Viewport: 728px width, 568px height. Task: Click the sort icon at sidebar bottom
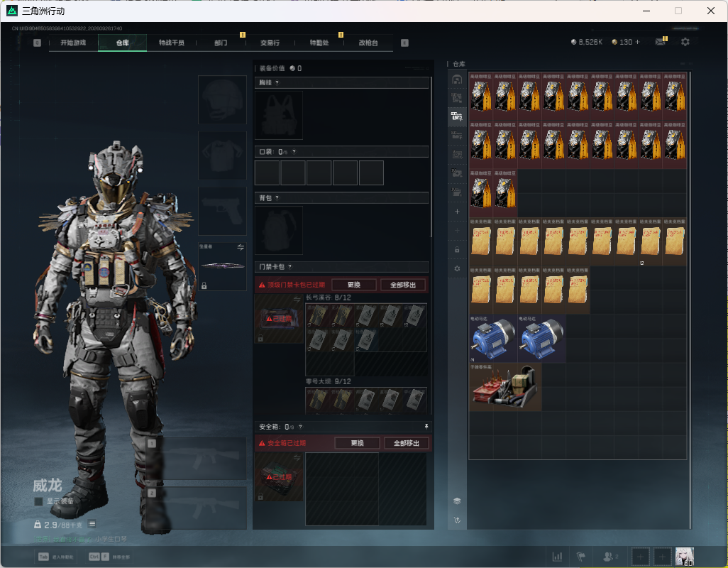coord(457,520)
